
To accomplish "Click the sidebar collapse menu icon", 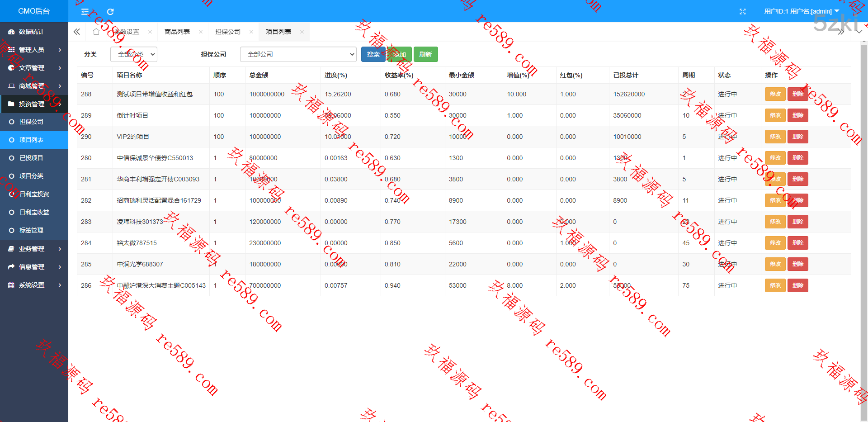I will (85, 12).
